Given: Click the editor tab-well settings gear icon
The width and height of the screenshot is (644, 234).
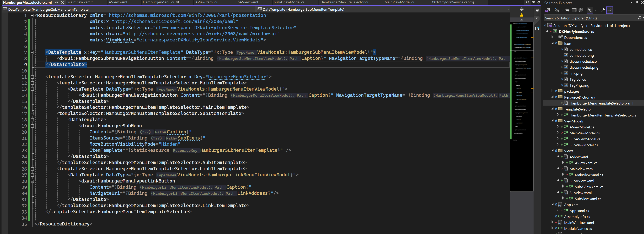Looking at the screenshot, I should tap(539, 2).
